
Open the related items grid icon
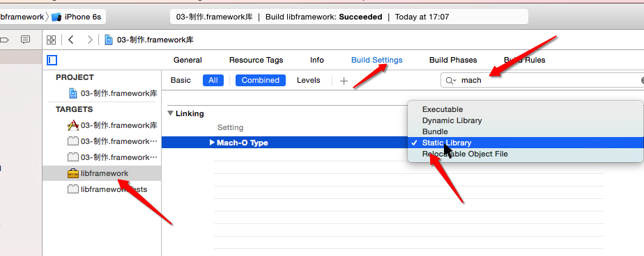tap(51, 40)
